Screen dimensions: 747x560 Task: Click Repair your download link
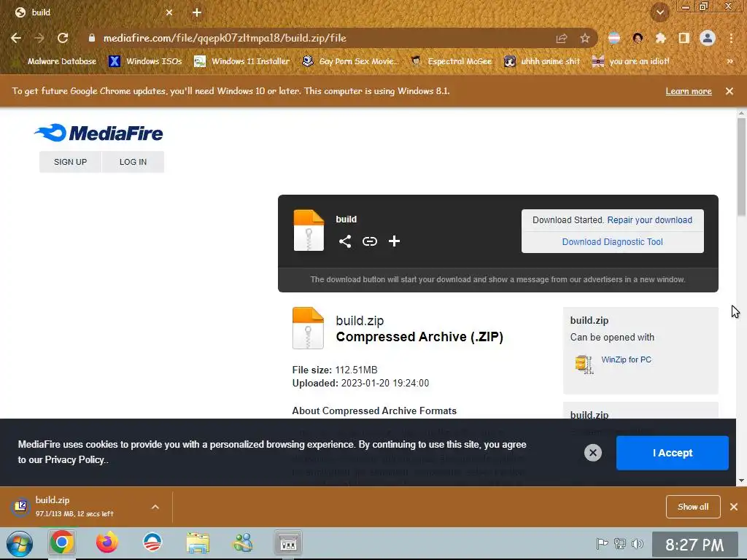649,220
